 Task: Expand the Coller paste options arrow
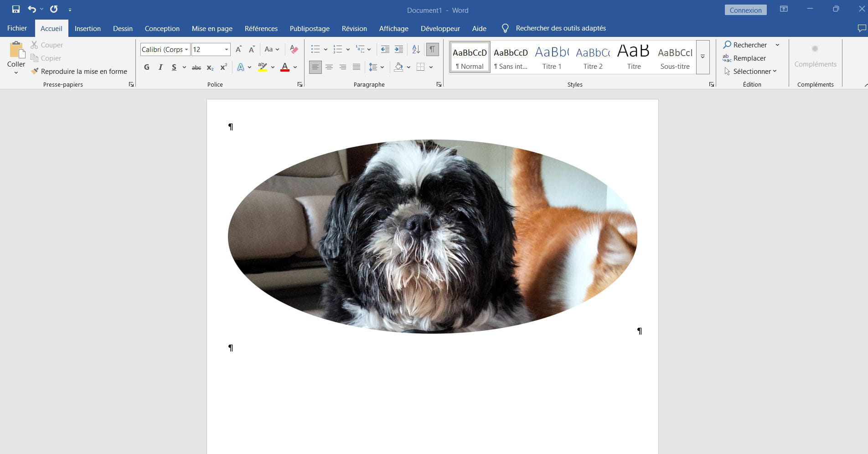click(x=16, y=72)
